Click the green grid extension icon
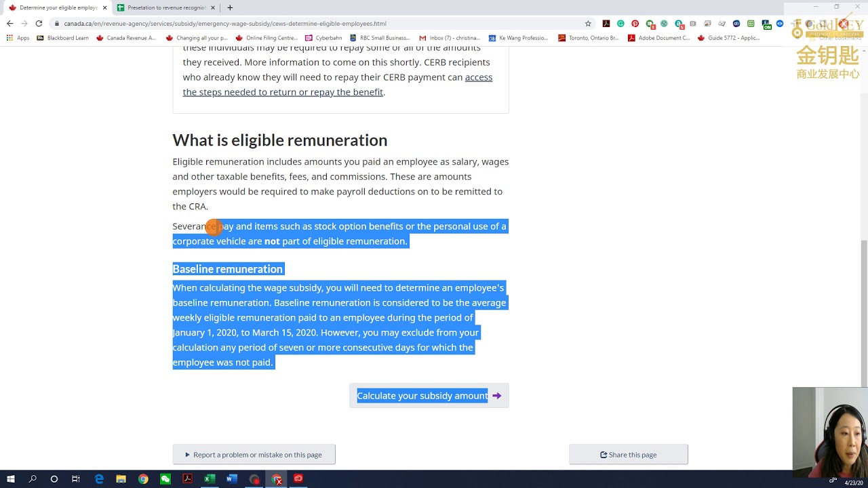The height and width of the screenshot is (488, 868). (751, 24)
